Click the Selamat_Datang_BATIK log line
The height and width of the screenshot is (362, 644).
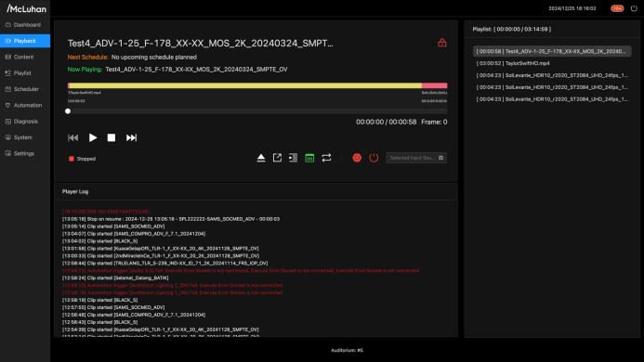coord(115,278)
